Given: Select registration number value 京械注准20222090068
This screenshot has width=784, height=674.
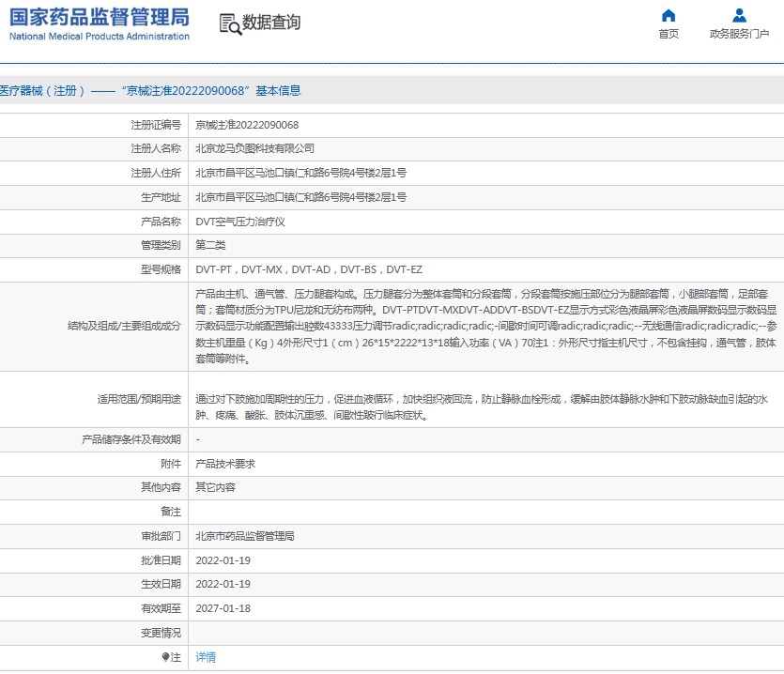Looking at the screenshot, I should 247,125.
